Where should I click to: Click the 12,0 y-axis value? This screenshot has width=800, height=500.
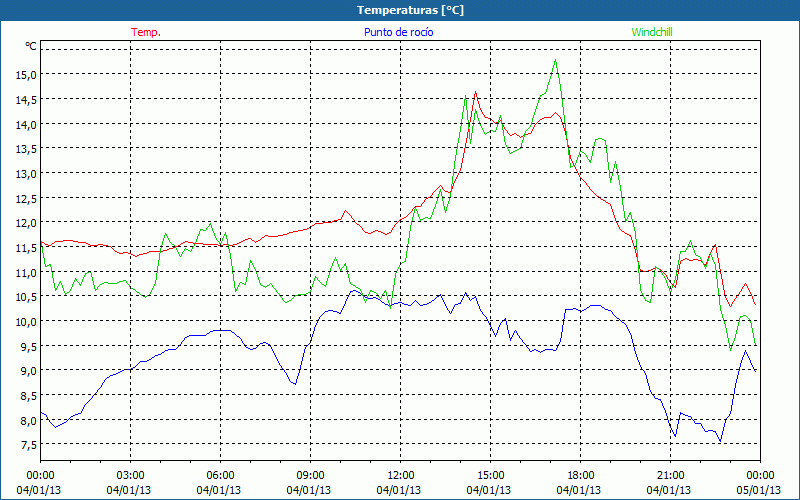click(x=27, y=223)
